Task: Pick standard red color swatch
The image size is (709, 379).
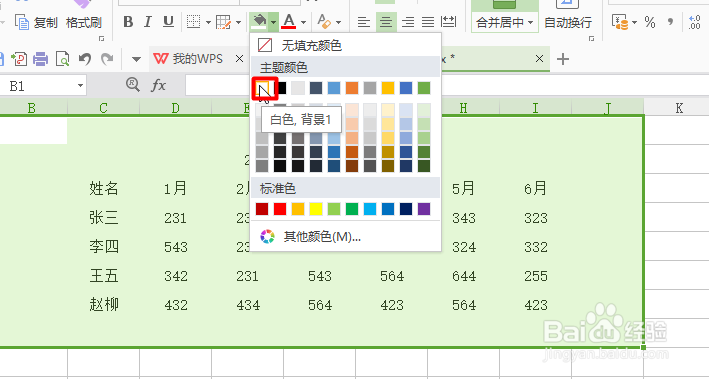Action: coord(280,209)
